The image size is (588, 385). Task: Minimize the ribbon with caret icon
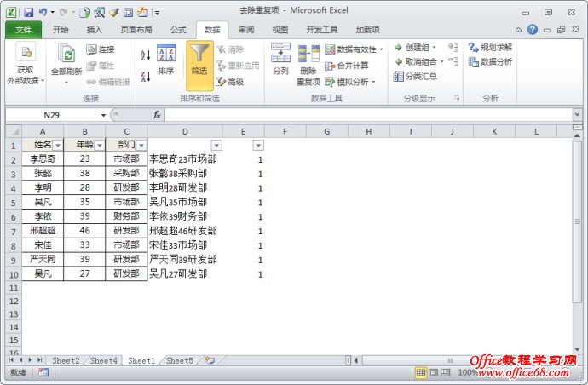(x=518, y=30)
